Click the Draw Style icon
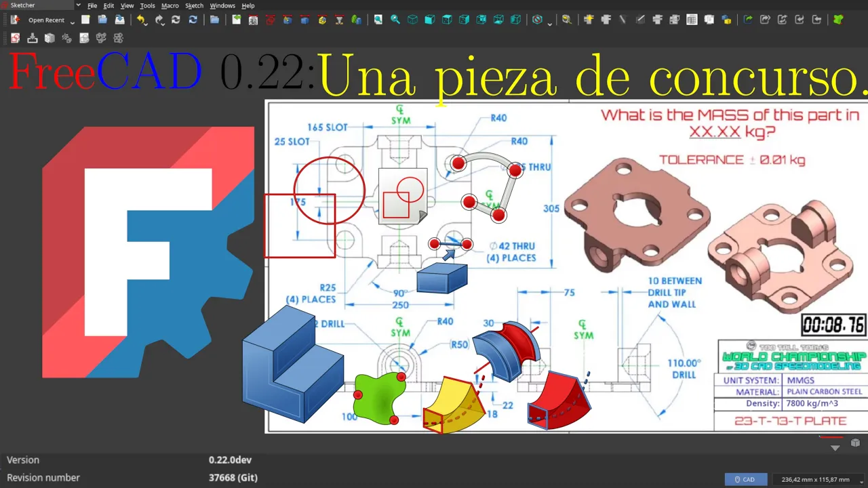 (x=538, y=20)
